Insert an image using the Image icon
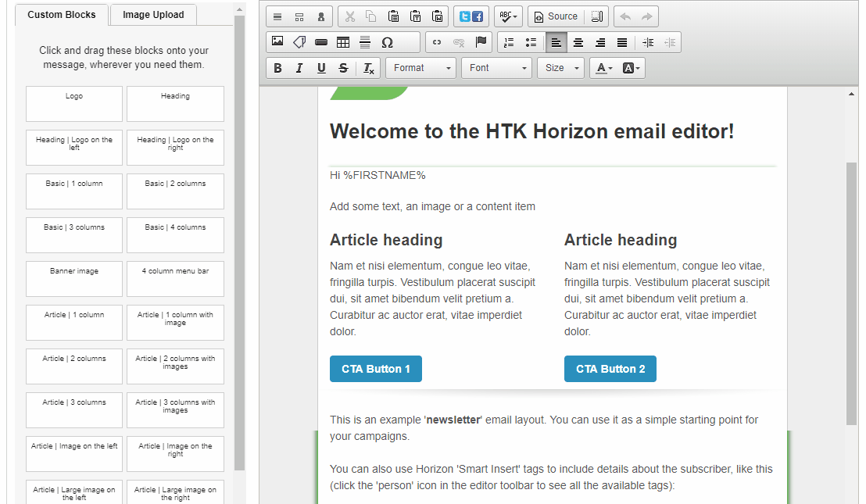 point(276,42)
